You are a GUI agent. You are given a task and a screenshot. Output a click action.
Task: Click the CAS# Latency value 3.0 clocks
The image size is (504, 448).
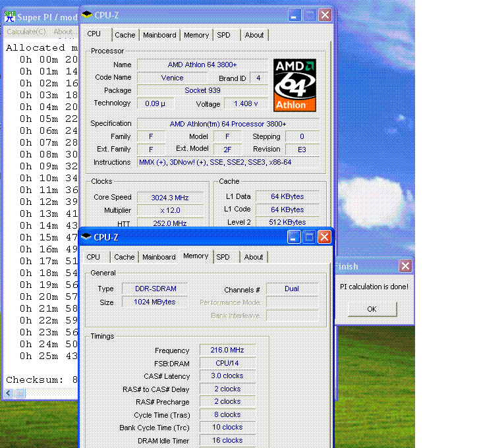click(227, 376)
